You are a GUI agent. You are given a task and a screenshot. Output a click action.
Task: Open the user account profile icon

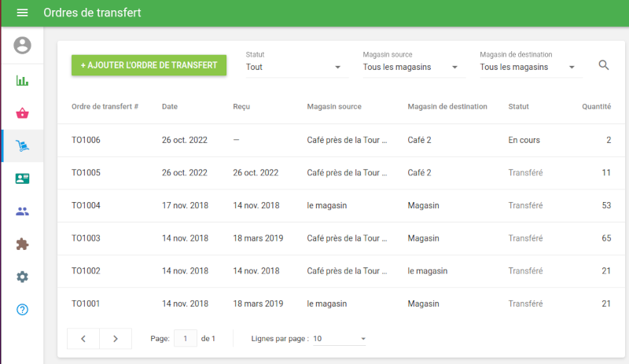pyautogui.click(x=22, y=46)
